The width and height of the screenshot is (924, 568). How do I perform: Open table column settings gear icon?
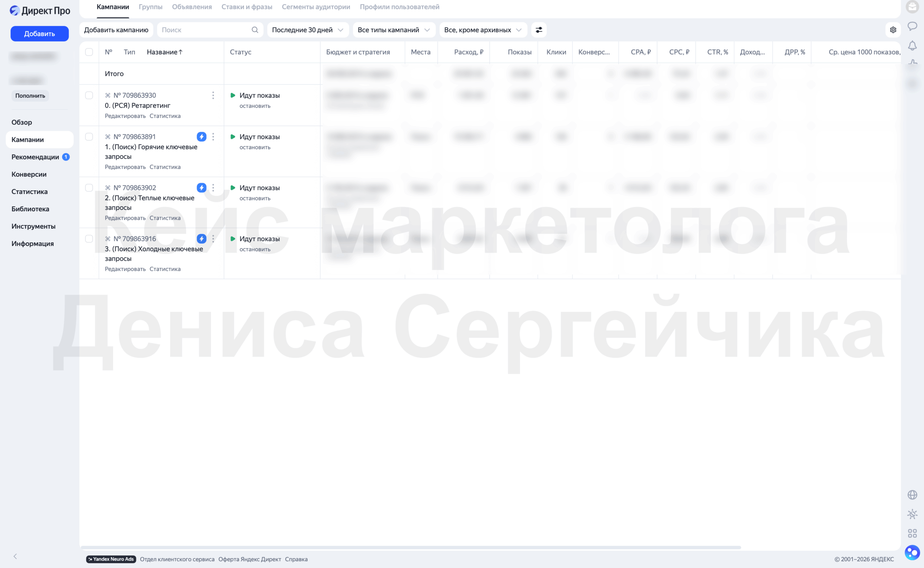[x=893, y=30]
